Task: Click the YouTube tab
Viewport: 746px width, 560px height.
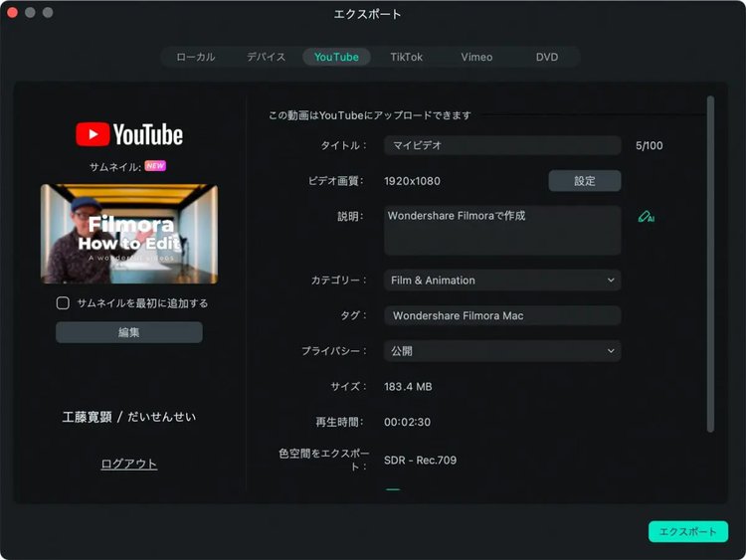Action: click(x=336, y=57)
